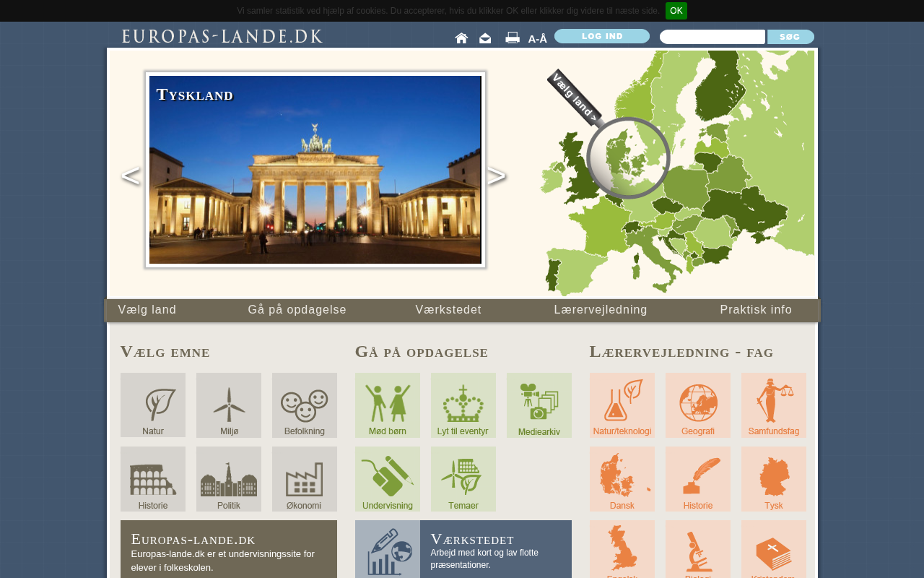
Task: Select the Undervisning icon
Action: [388, 479]
